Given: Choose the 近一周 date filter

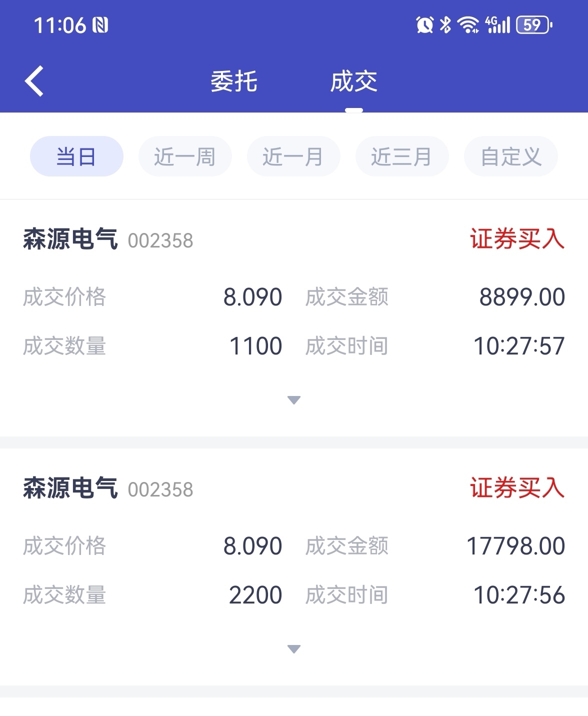Looking at the screenshot, I should [x=185, y=156].
